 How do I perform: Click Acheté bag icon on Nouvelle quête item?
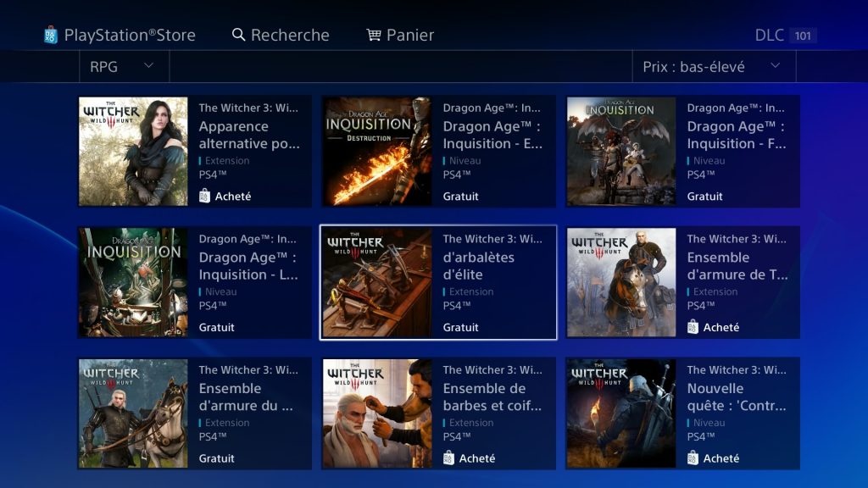pyautogui.click(x=693, y=458)
